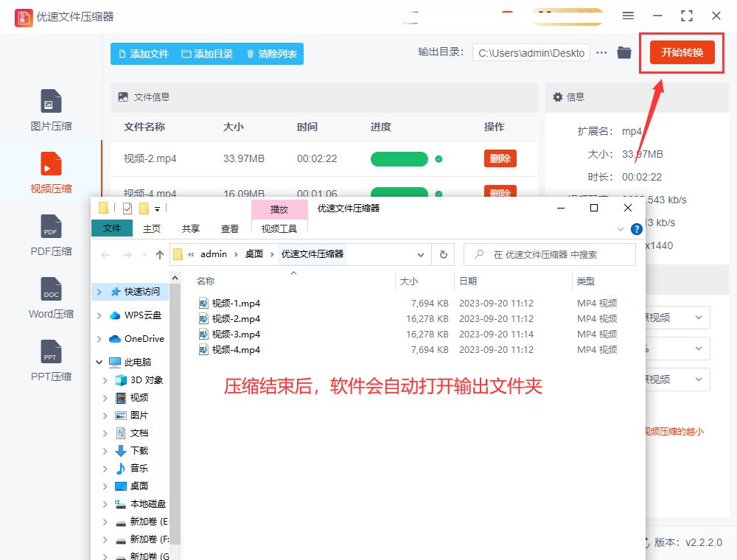Click the 播放 contextual tab header
The width and height of the screenshot is (737, 560).
(x=279, y=209)
